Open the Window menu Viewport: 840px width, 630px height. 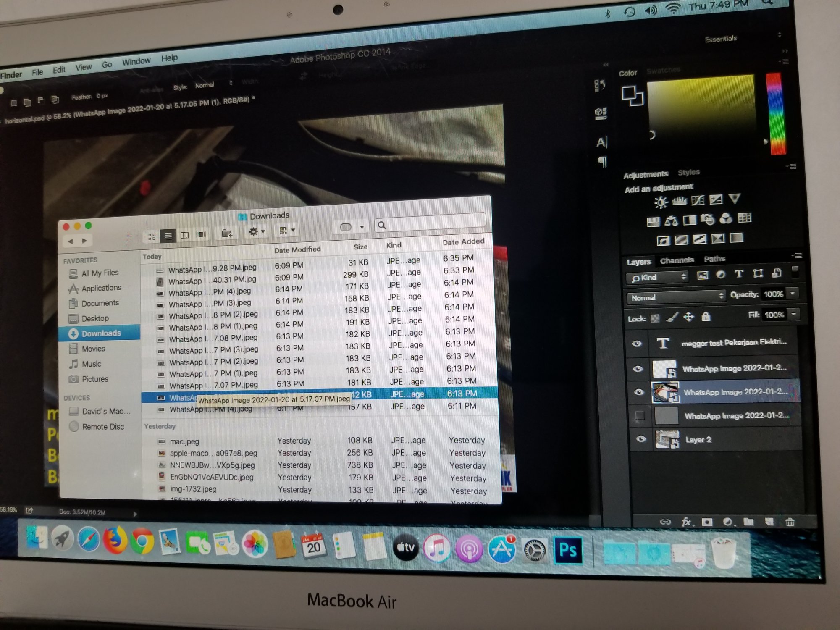click(x=136, y=62)
